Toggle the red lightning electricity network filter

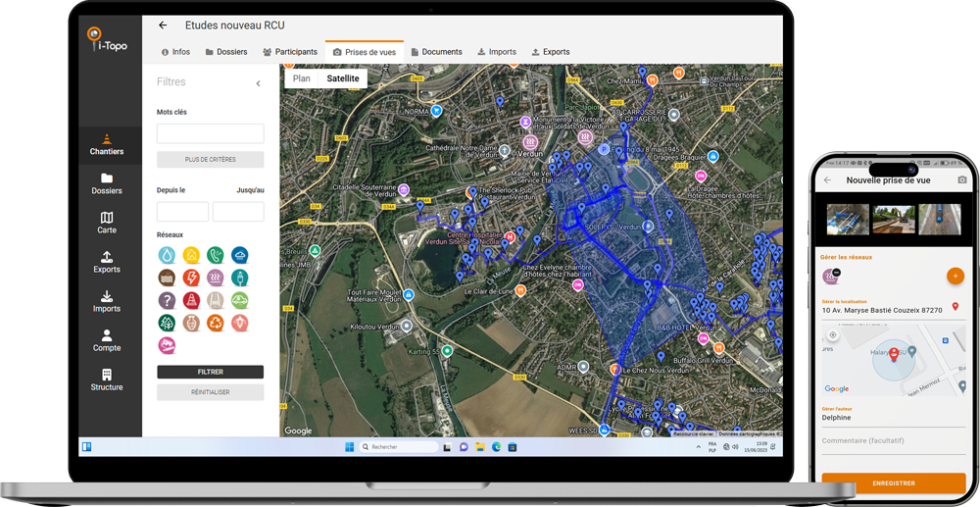coord(191,278)
